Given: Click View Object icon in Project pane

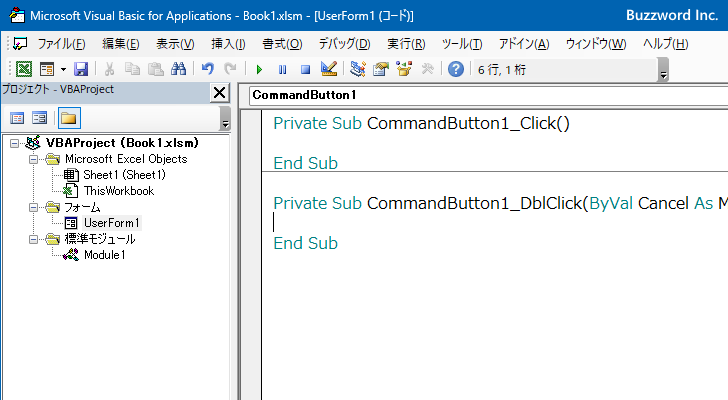Looking at the screenshot, I should coord(39,118).
